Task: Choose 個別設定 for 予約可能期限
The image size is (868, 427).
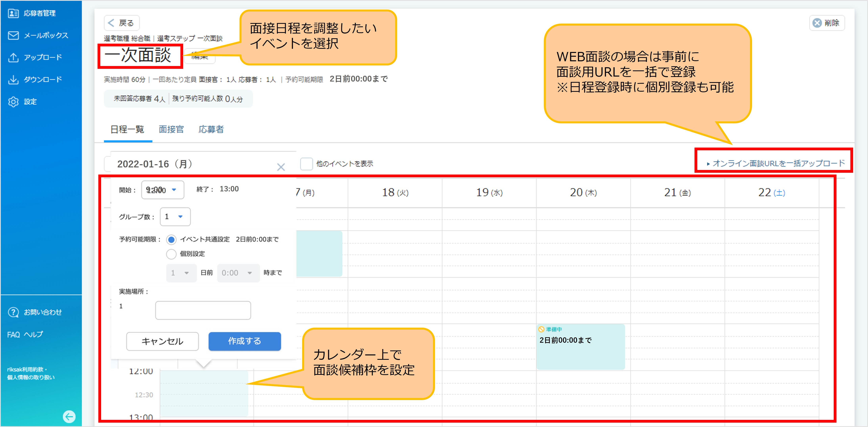Action: click(171, 254)
